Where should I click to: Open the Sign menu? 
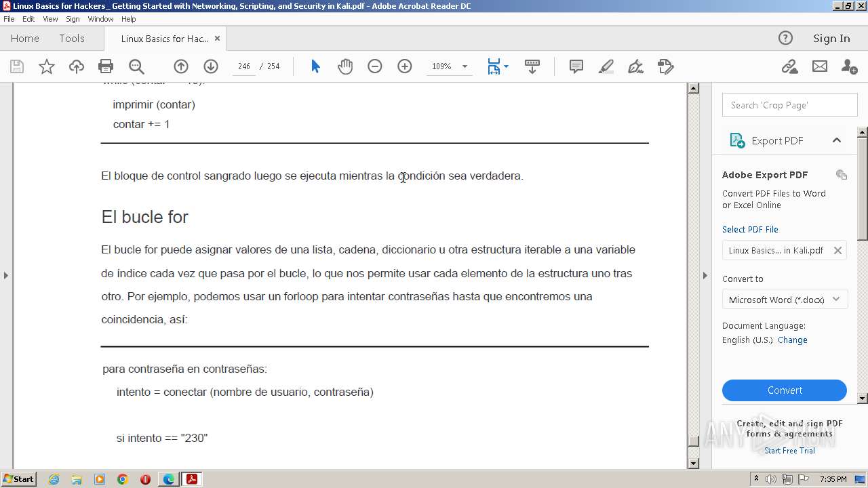[x=73, y=19]
